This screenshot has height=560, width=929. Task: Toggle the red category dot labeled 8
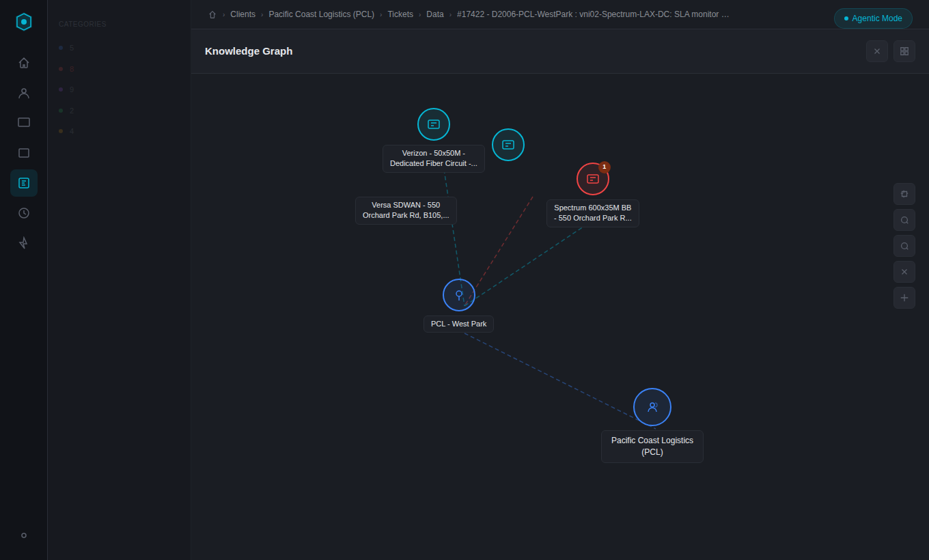click(x=61, y=69)
